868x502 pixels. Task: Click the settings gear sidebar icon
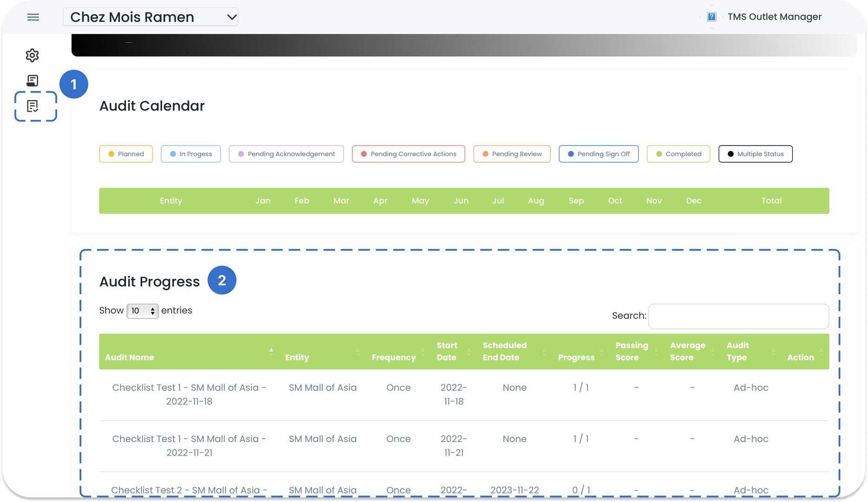32,55
